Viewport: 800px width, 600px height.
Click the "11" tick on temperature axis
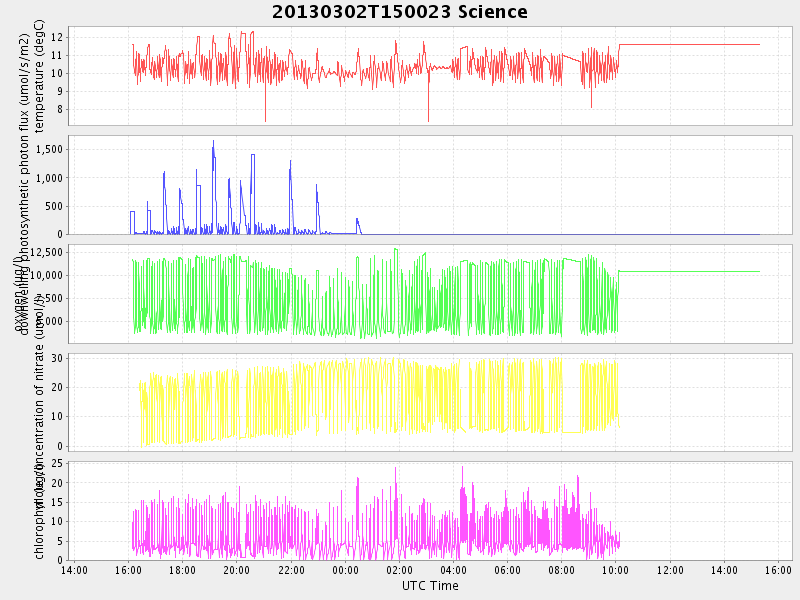(57, 55)
